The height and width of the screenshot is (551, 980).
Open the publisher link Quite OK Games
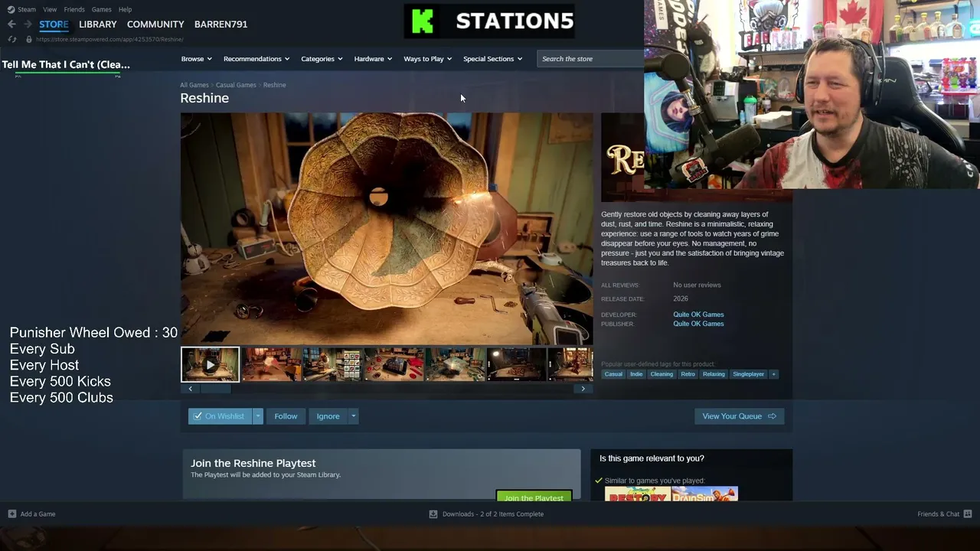pyautogui.click(x=698, y=324)
